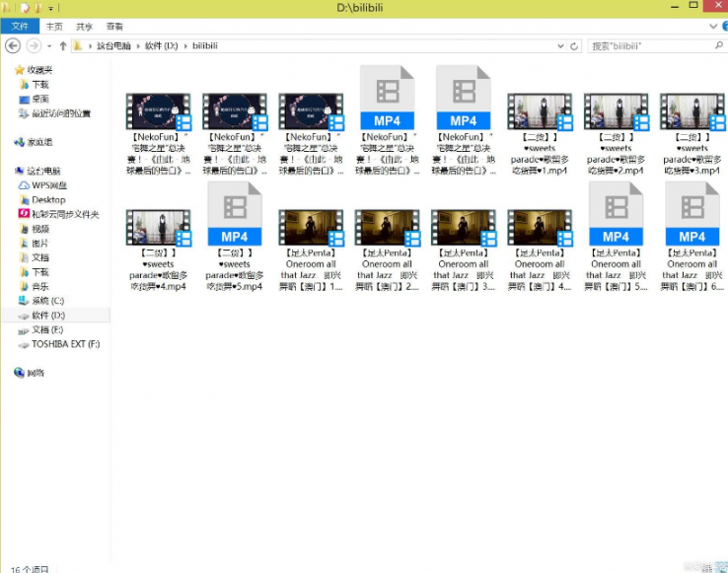Select 这台电脑 in the navigation pane

pyautogui.click(x=43, y=171)
